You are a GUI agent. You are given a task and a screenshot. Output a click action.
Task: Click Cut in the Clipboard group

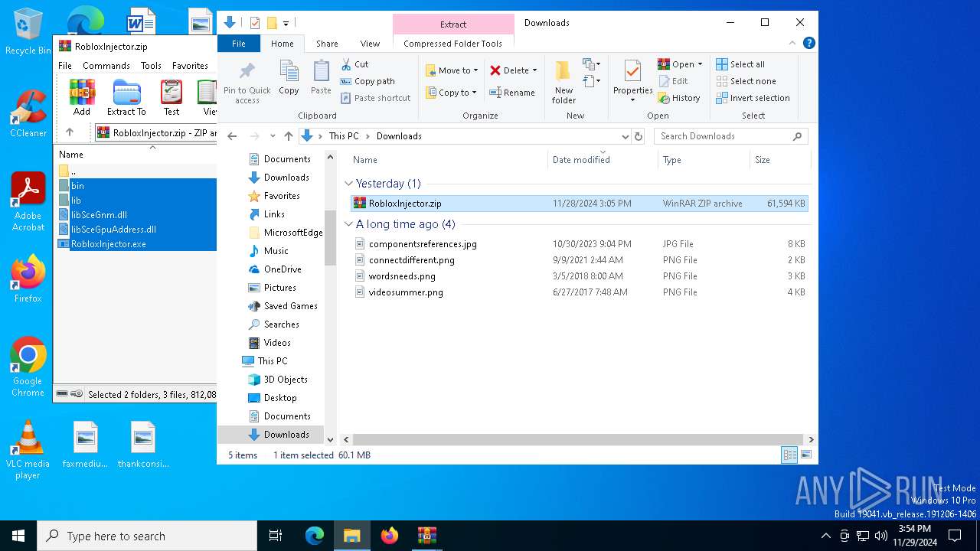354,64
